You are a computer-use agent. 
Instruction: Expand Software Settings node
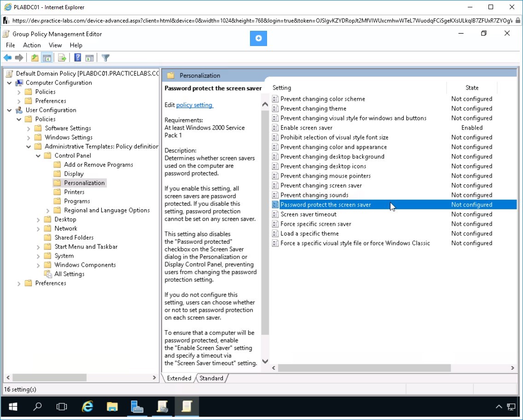29,128
